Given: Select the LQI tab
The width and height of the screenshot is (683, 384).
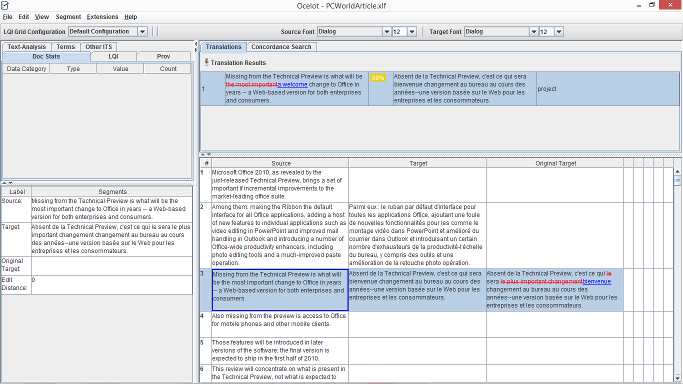Looking at the screenshot, I should pos(113,57).
